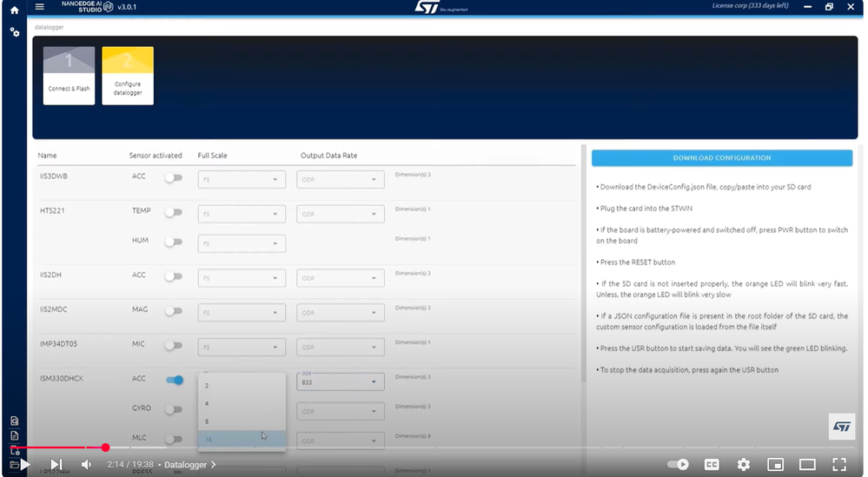
Task: Open the hamburger menu
Action: click(x=39, y=7)
